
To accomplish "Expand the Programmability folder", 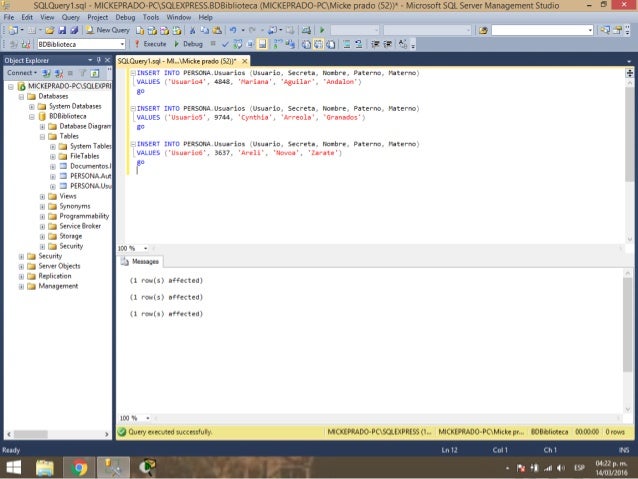I will (x=42, y=217).
